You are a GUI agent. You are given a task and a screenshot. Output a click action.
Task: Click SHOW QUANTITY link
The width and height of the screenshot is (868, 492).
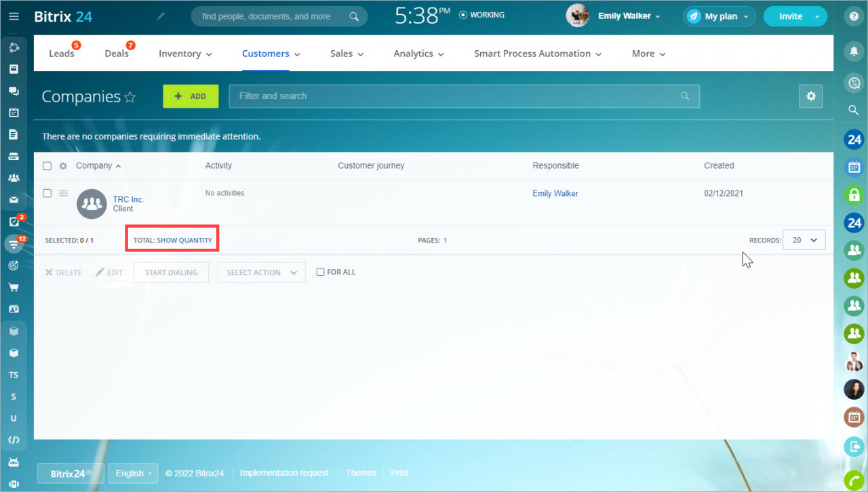pos(184,241)
